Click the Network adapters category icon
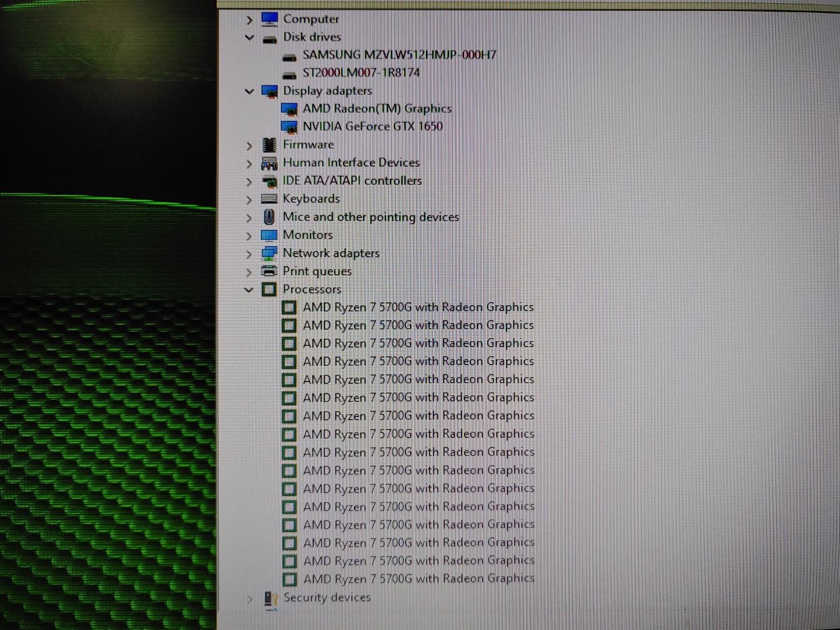This screenshot has width=840, height=630. pyautogui.click(x=269, y=253)
